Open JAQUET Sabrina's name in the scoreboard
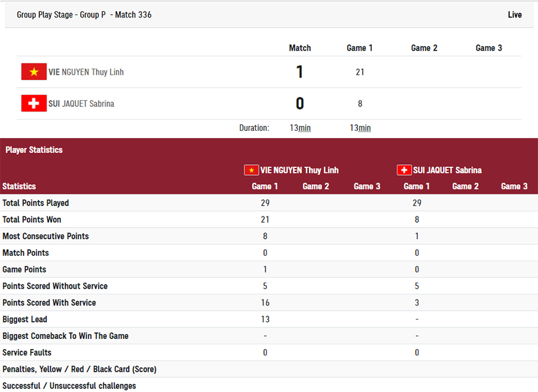Screen dimensions: 538x392 (81, 103)
